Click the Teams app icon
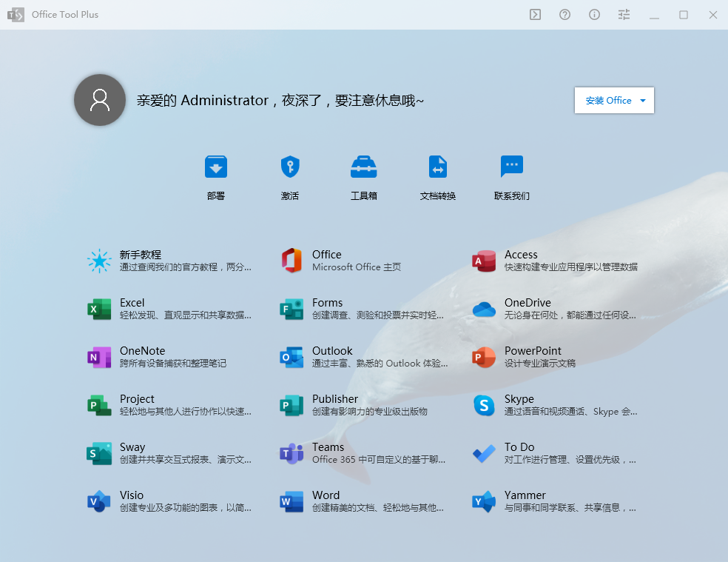The height and width of the screenshot is (562, 728). point(291,453)
